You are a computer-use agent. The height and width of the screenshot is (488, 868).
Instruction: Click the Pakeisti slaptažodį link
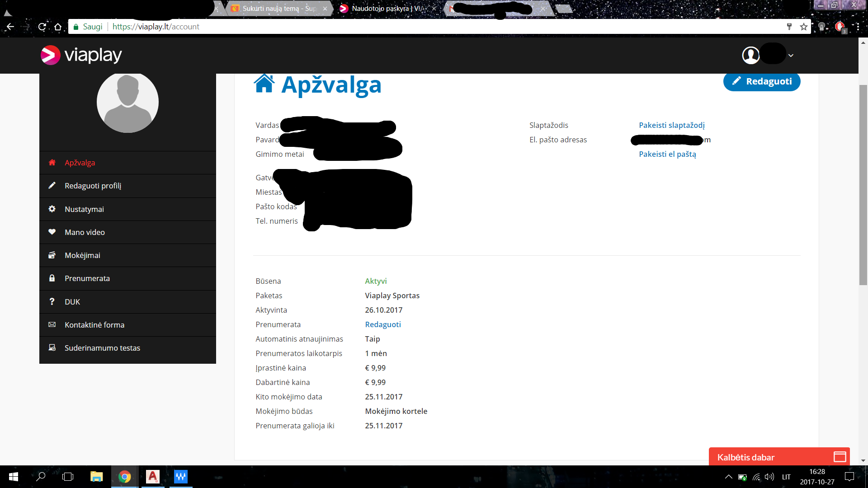pos(671,125)
